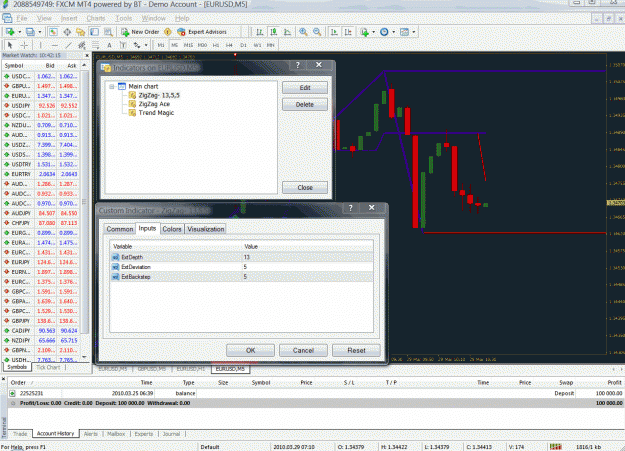This screenshot has height=451, width=625.
Task: Zoom out of the chart
Action: pos(317,32)
